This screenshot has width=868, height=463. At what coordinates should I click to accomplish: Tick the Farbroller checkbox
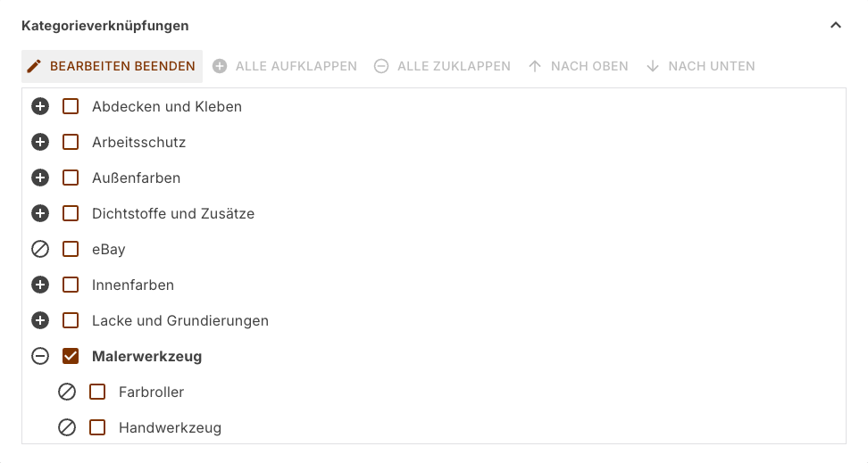(x=97, y=393)
